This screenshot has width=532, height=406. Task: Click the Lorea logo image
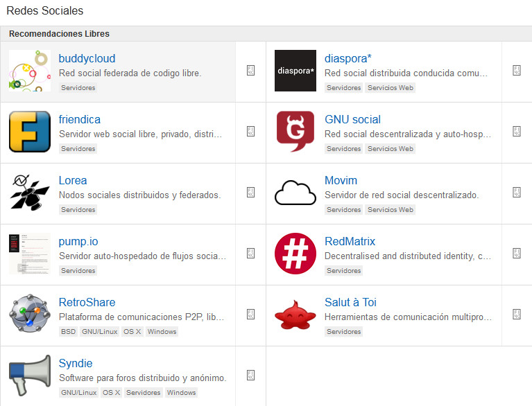pos(30,193)
